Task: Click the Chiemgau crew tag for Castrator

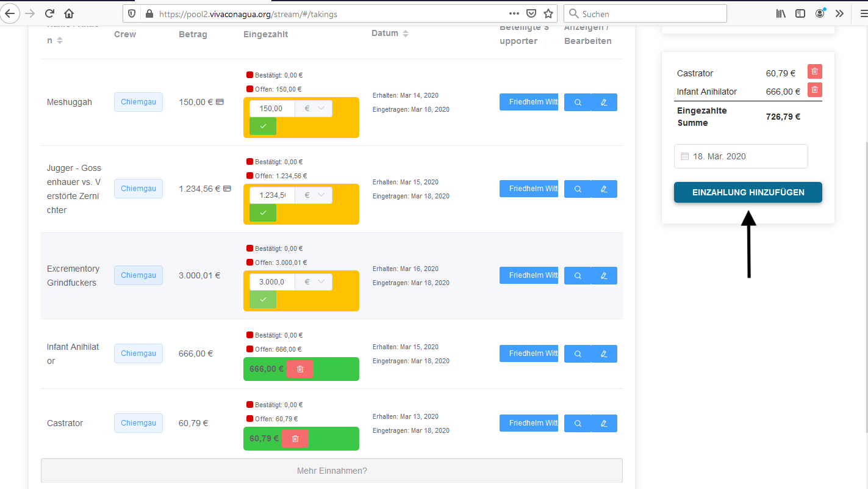Action: (138, 423)
